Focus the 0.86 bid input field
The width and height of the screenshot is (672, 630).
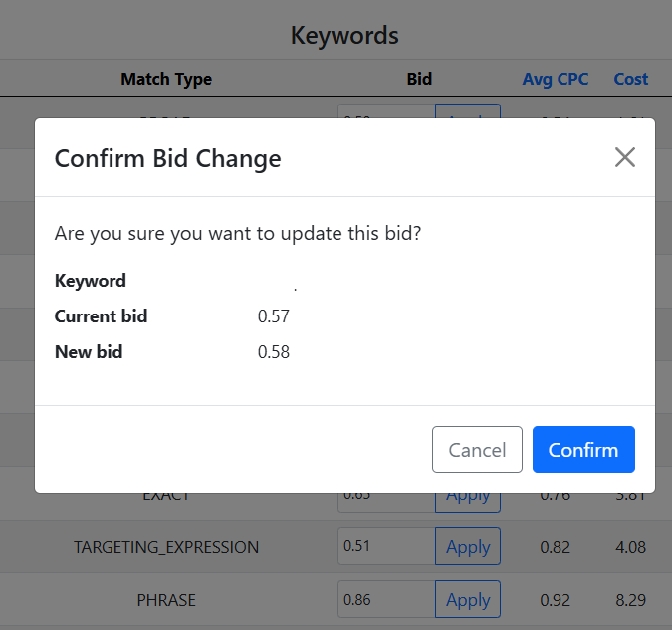(x=386, y=600)
